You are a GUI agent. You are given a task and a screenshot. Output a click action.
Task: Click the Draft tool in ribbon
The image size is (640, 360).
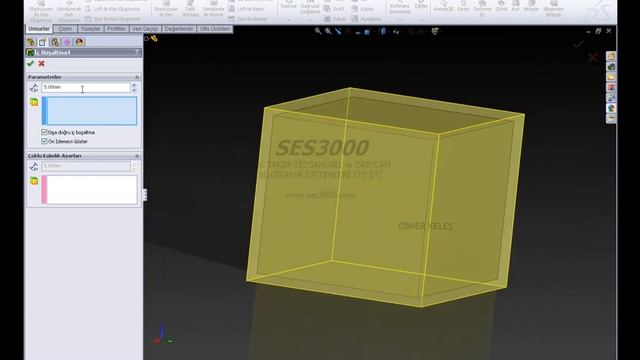[334, 9]
